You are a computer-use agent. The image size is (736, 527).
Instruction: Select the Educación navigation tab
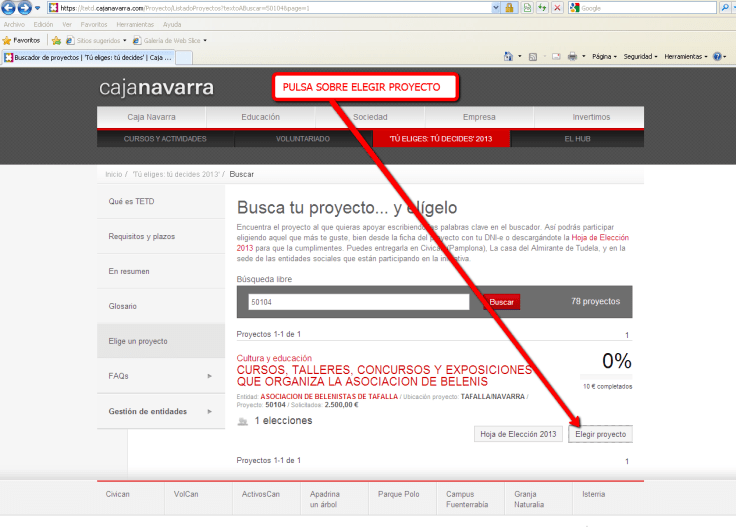pyautogui.click(x=261, y=117)
